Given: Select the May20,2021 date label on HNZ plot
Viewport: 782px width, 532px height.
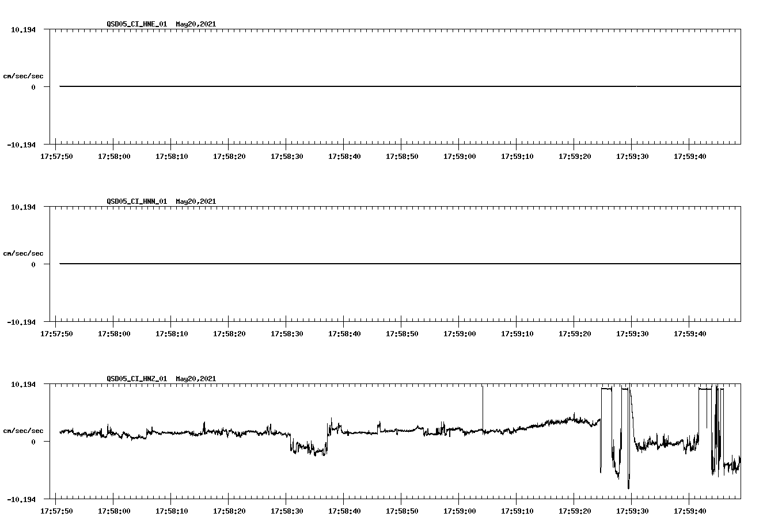Looking at the screenshot, I should (x=196, y=379).
